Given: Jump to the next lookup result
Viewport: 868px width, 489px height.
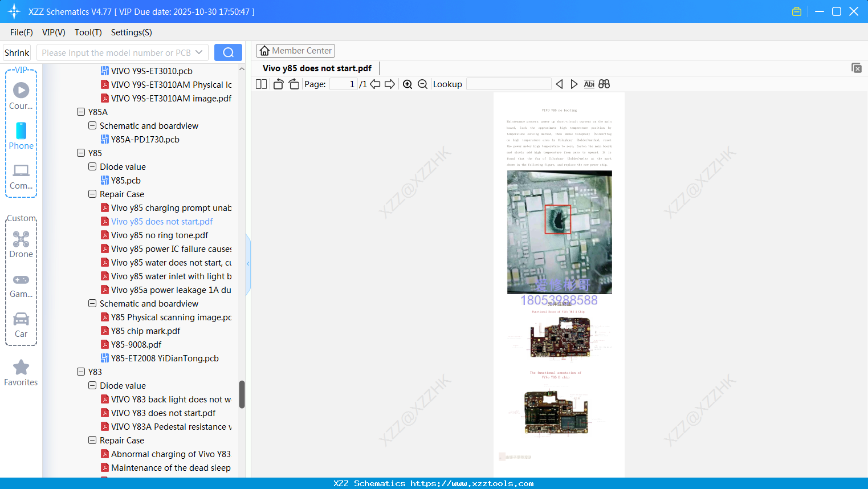Looking at the screenshot, I should (574, 84).
